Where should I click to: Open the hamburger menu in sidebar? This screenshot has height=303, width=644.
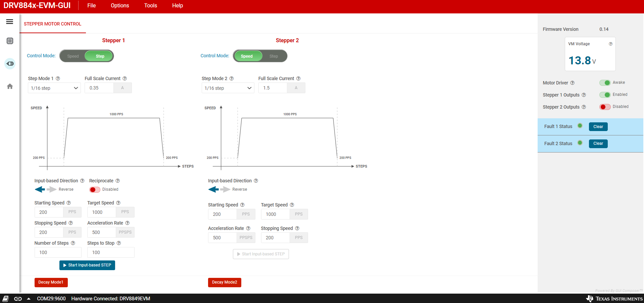[x=10, y=22]
